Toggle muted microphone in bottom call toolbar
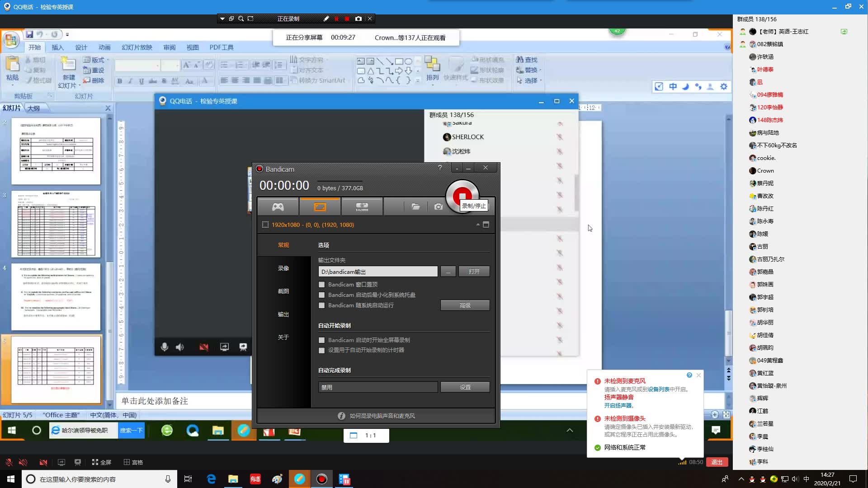This screenshot has height=488, width=868. [9, 462]
